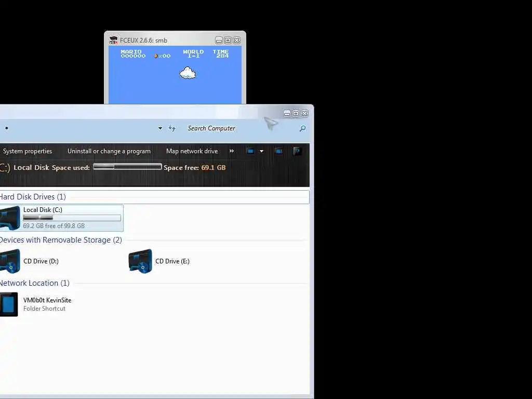
Task: Click the FCEUX app icon in title bar
Action: point(113,40)
